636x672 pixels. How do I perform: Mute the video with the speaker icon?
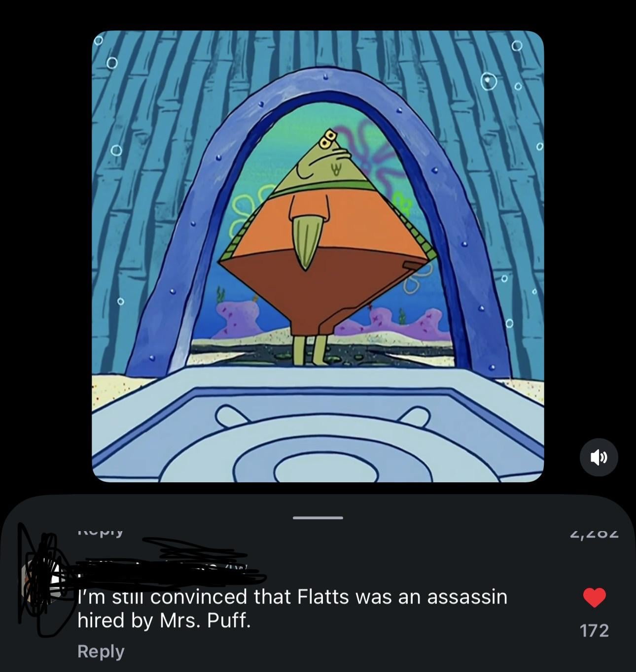pos(599,457)
